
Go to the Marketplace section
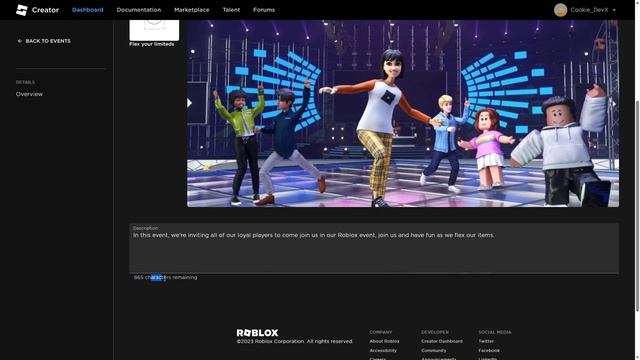pyautogui.click(x=191, y=10)
